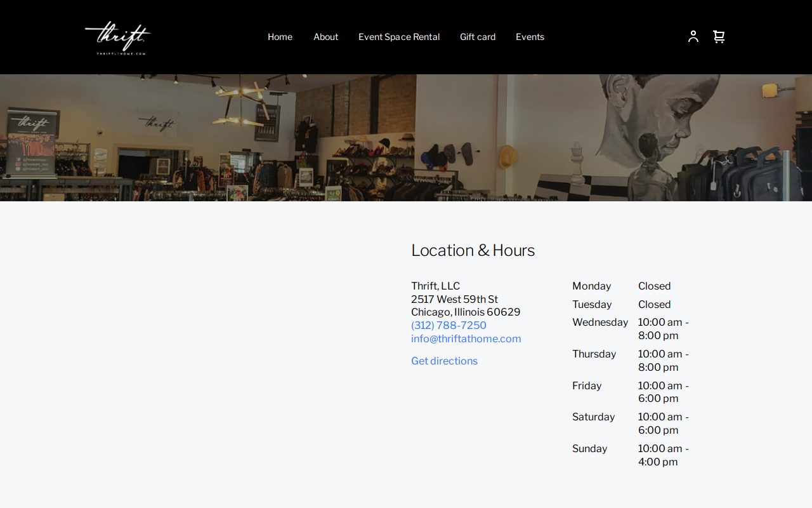Select the Friday row label
The image size is (812, 508).
[587, 386]
